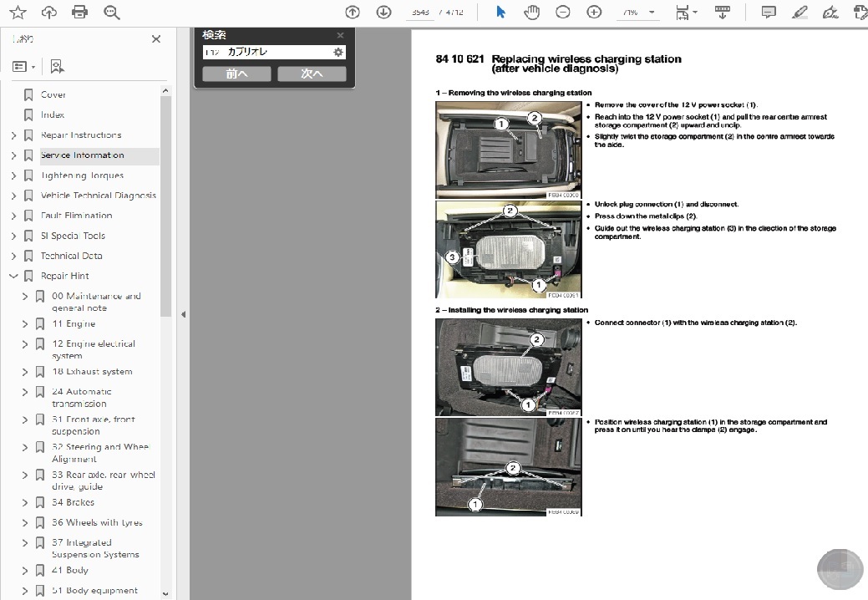The height and width of the screenshot is (600, 868).
Task: Select 37 Integrated Suspension Systems bookmark
Action: (x=95, y=548)
